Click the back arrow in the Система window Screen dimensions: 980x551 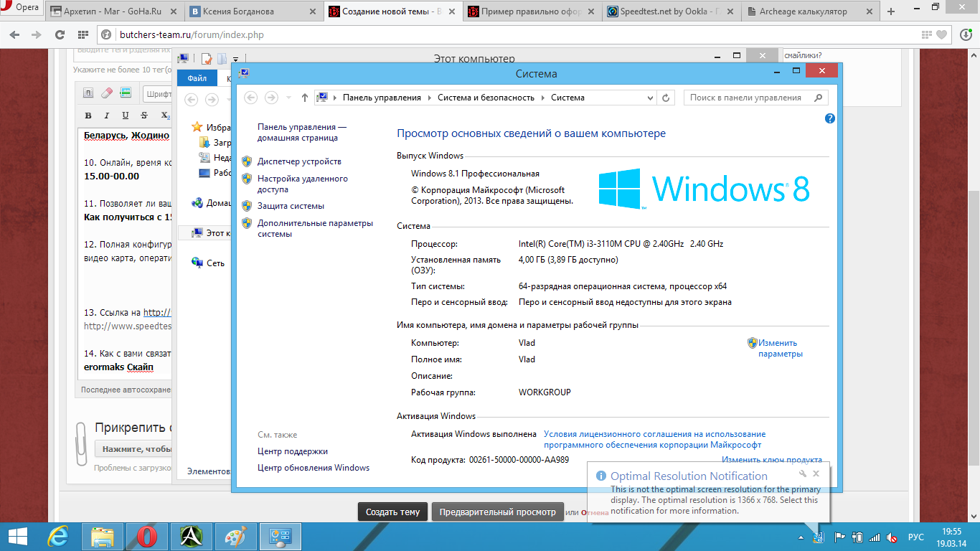[x=250, y=98]
